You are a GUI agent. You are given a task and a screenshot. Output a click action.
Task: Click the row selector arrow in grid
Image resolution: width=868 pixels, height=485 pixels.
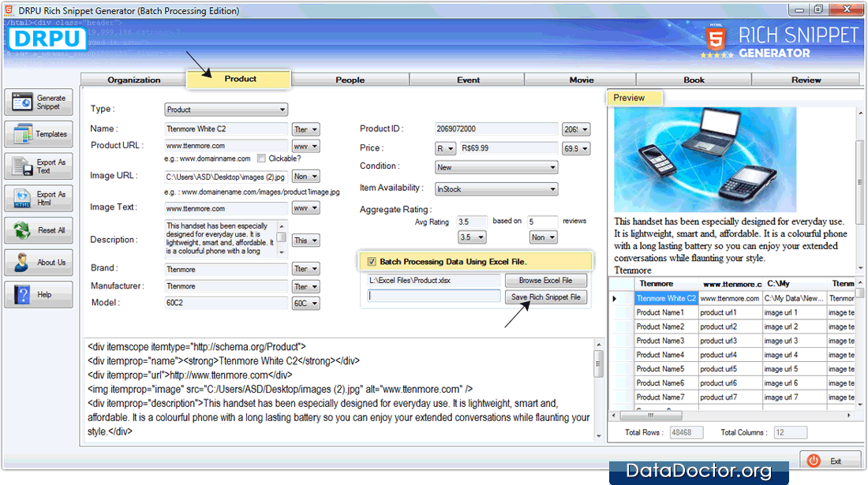point(615,299)
